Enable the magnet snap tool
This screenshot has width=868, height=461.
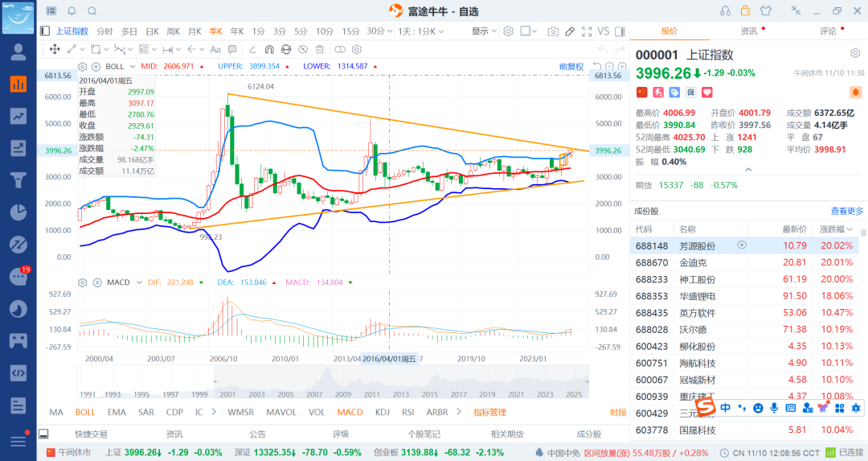click(269, 49)
